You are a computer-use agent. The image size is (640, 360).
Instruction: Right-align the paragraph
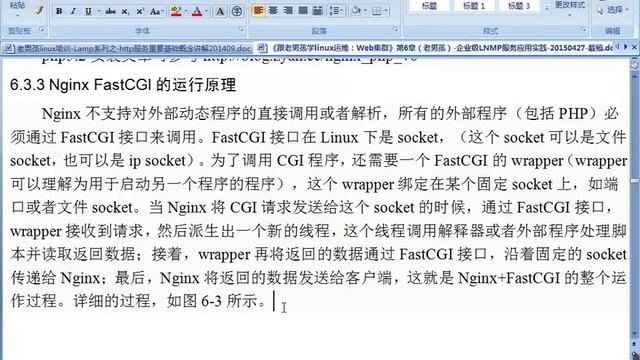pos(288,10)
